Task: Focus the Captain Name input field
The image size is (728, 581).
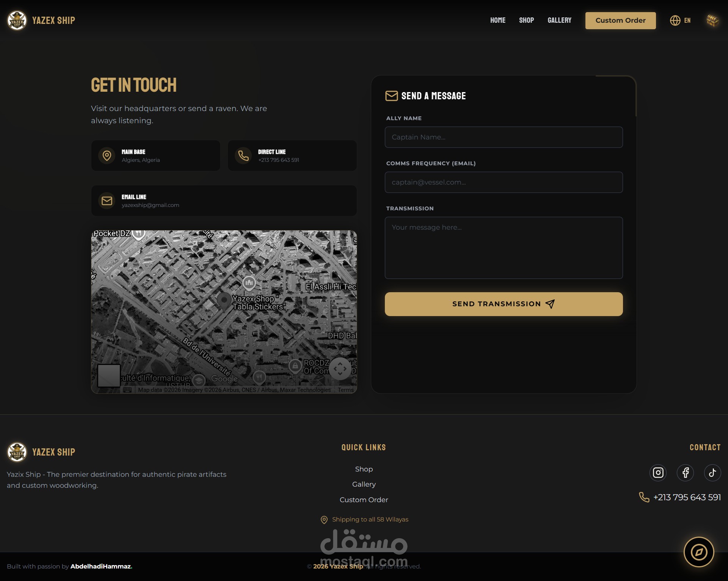Action: (504, 137)
